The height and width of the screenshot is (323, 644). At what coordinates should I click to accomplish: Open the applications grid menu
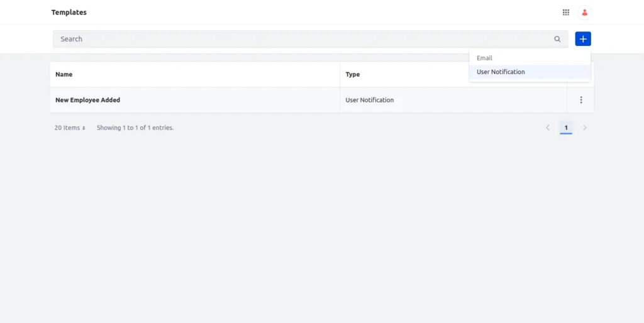pyautogui.click(x=565, y=13)
